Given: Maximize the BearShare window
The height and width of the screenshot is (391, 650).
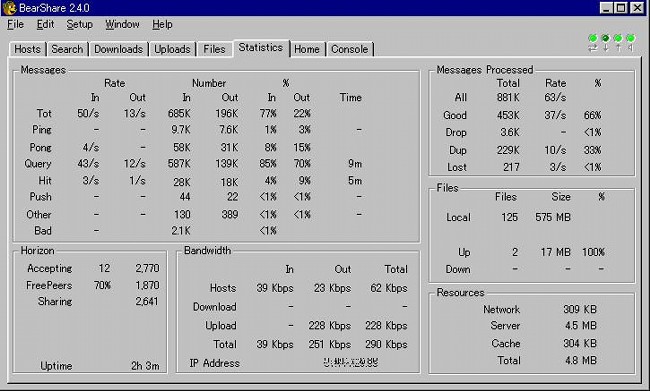Looking at the screenshot, I should tap(621, 8).
